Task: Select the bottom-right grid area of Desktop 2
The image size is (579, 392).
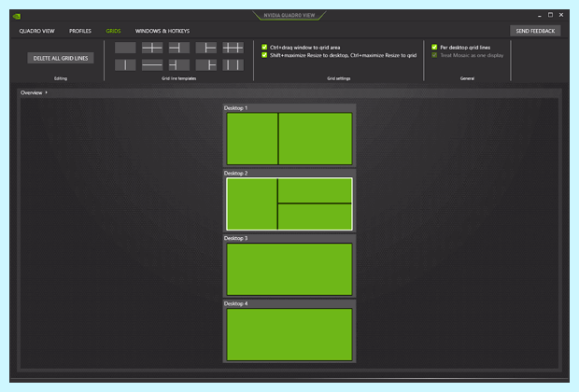Action: [315, 217]
